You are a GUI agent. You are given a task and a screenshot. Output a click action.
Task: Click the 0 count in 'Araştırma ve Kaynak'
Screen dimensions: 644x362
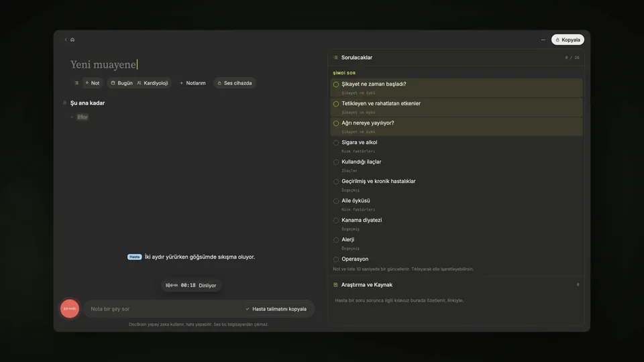click(578, 285)
